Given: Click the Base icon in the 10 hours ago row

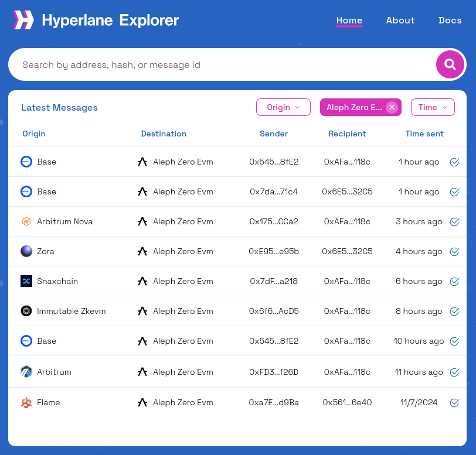Looking at the screenshot, I should [x=26, y=341].
